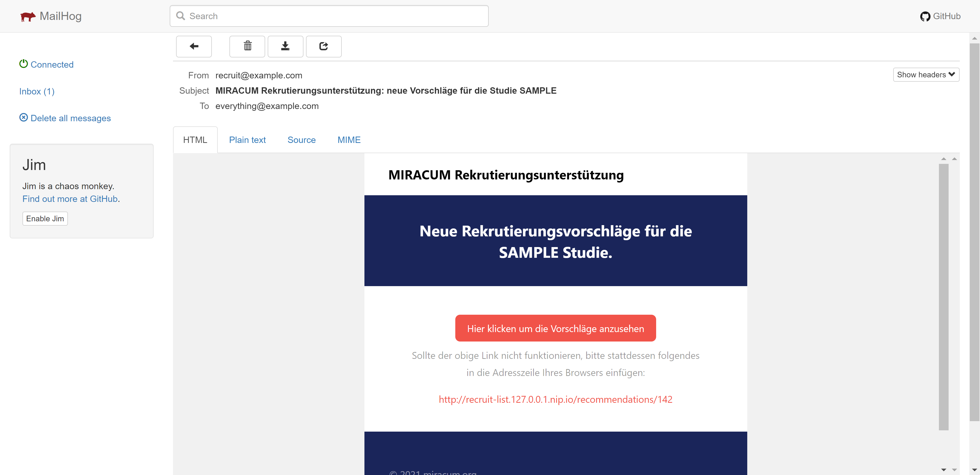Release the message via share icon
This screenshot has height=475, width=980.
[324, 46]
